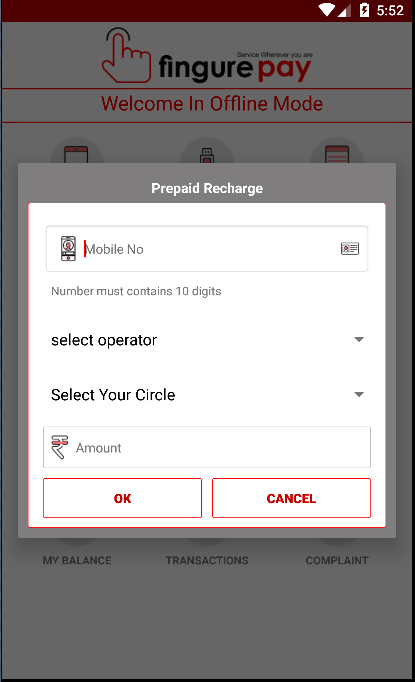Tap the mobile phone icon behind the dialog
This screenshot has height=682, width=415.
pos(76,154)
